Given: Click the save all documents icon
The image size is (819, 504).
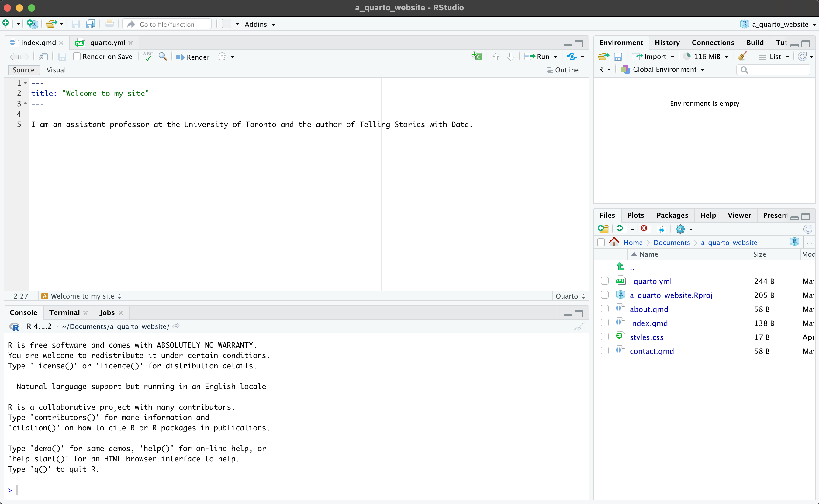Looking at the screenshot, I should [90, 24].
